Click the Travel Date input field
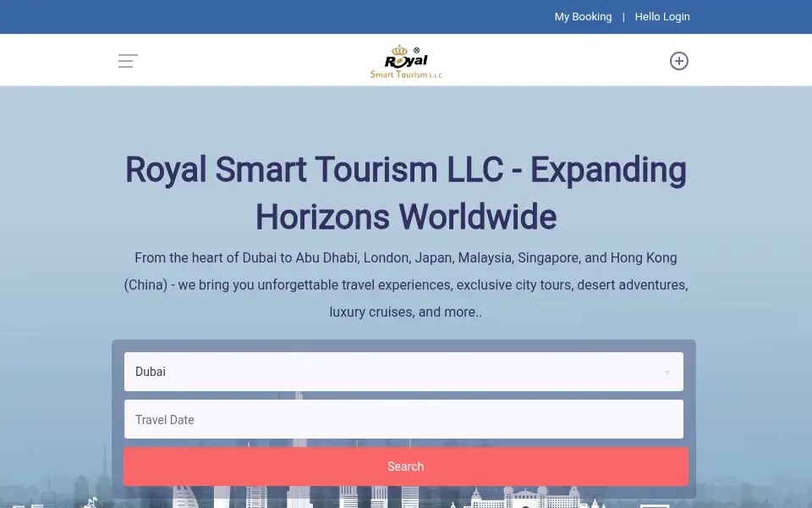 (403, 419)
